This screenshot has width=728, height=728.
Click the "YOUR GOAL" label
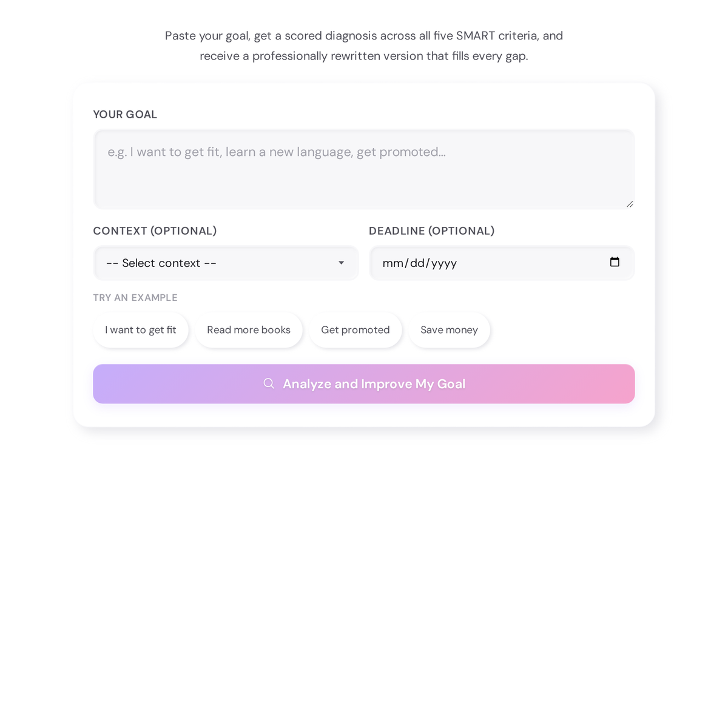pyautogui.click(x=125, y=114)
